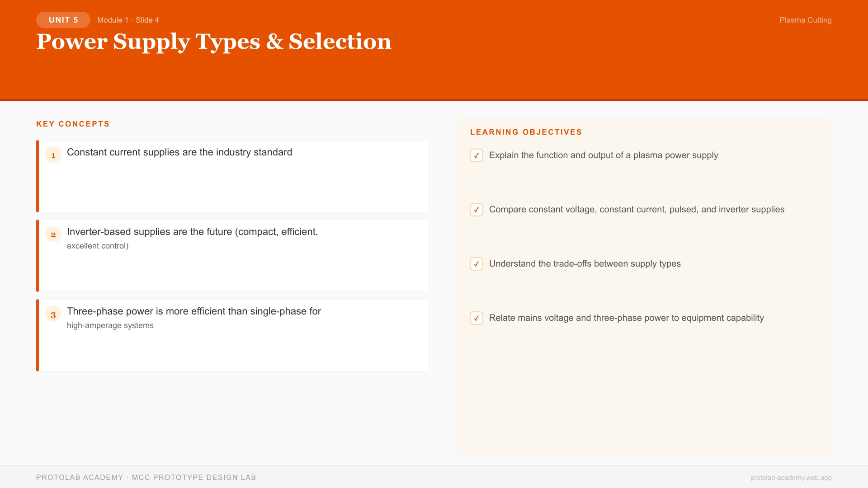Click the Plasma Cutting course label
868x488 pixels.
[805, 20]
